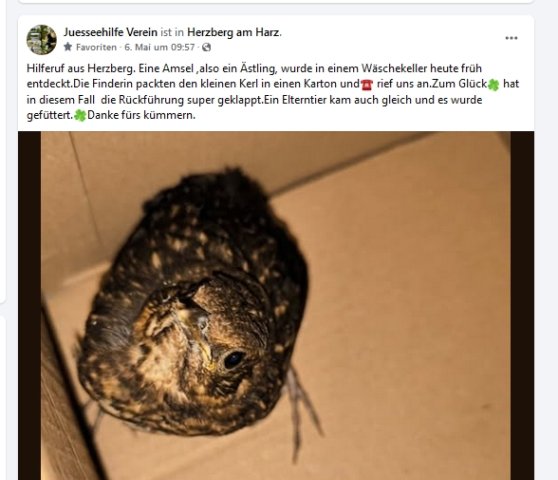Click the clover emoji after 'Glück'
The width and height of the screenshot is (558, 480).
point(493,85)
